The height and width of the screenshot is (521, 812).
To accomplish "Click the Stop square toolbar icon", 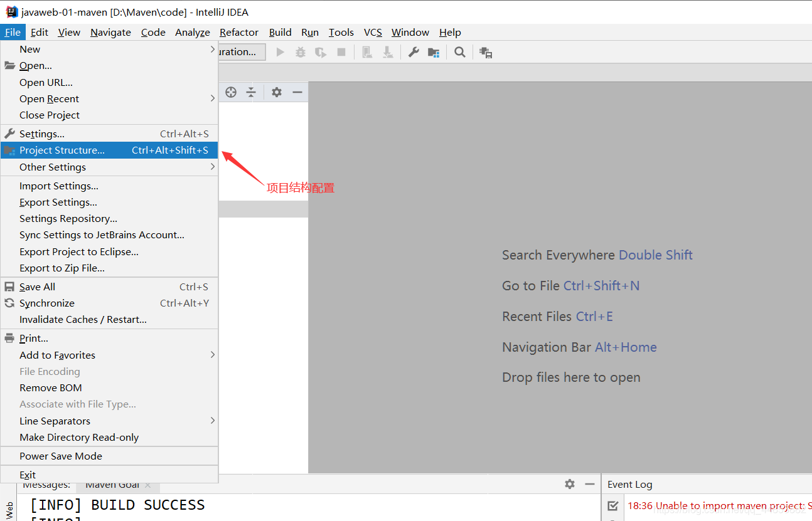I will tap(341, 52).
